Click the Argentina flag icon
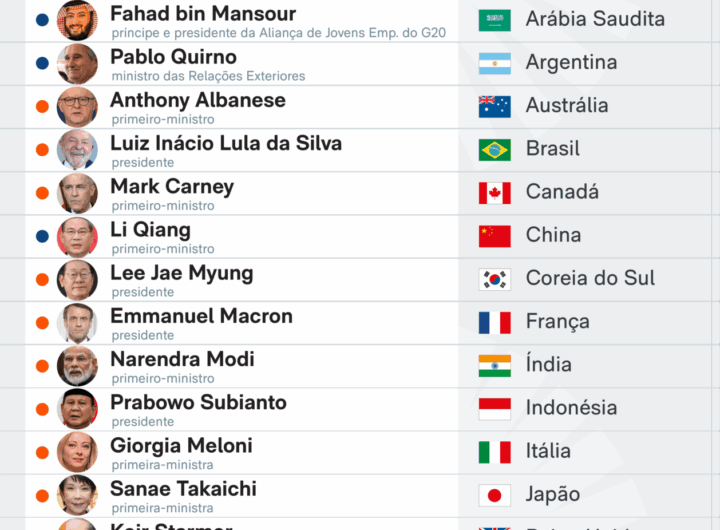This screenshot has height=530, width=720. (494, 63)
